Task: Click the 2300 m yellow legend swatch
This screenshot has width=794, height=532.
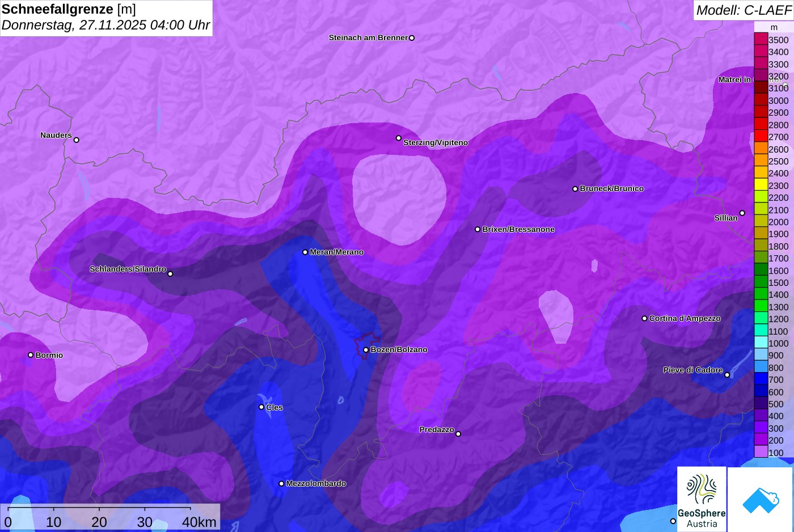Action: 761,185
